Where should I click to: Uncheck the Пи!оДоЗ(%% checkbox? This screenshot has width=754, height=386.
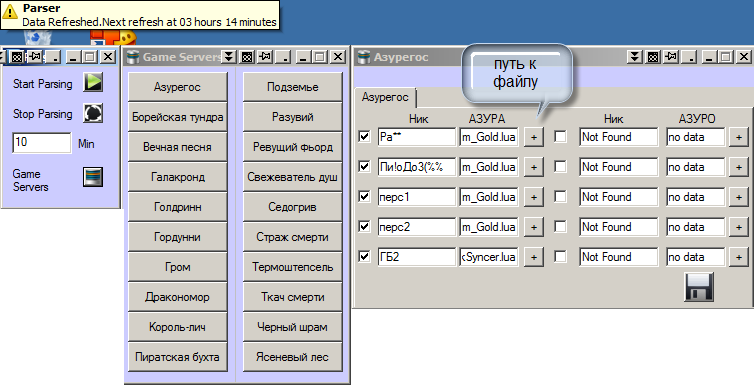[364, 166]
